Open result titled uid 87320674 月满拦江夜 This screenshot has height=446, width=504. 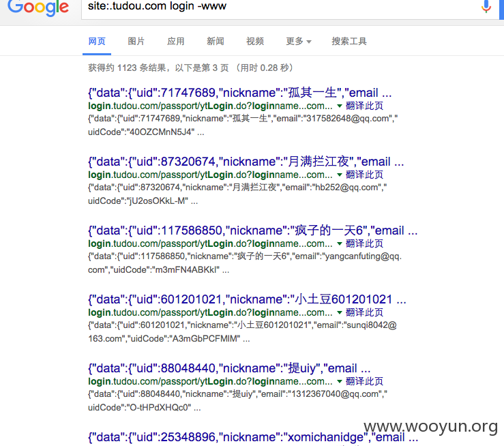[x=246, y=162]
